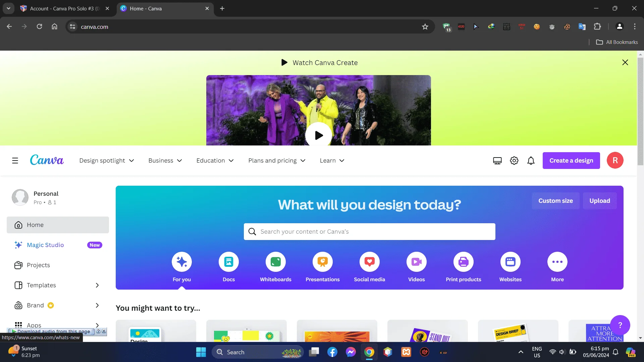
Task: Open the Design Brief template thumbnail
Action: [518, 331]
